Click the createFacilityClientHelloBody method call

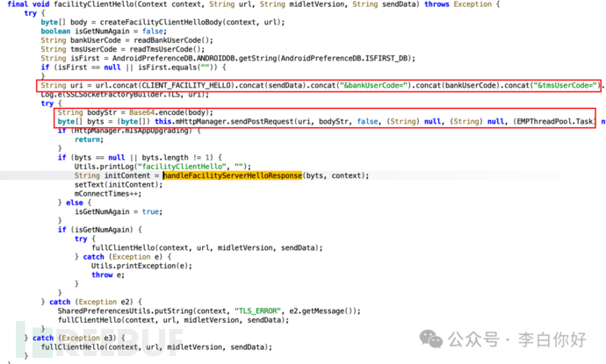162,23
